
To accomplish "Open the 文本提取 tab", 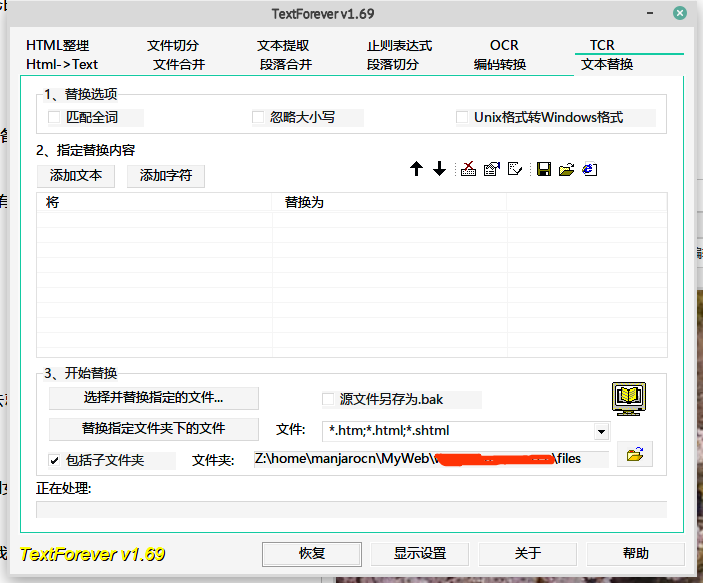I will [283, 45].
